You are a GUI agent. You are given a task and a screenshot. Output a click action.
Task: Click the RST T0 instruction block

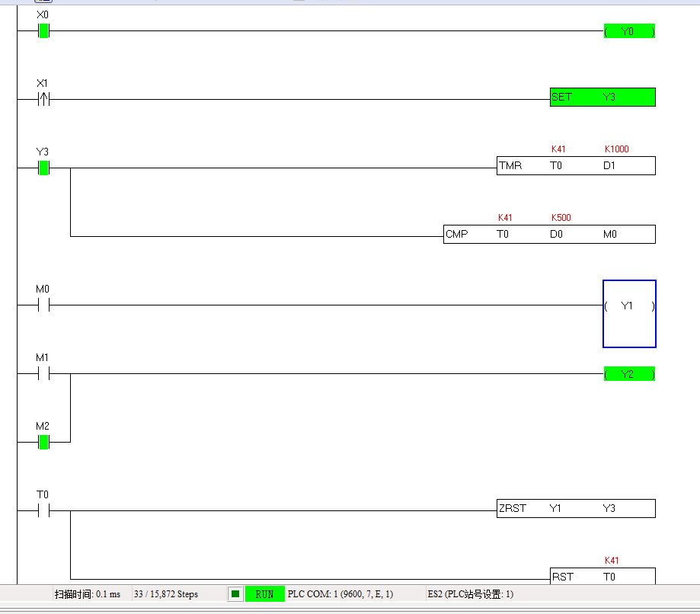602,577
